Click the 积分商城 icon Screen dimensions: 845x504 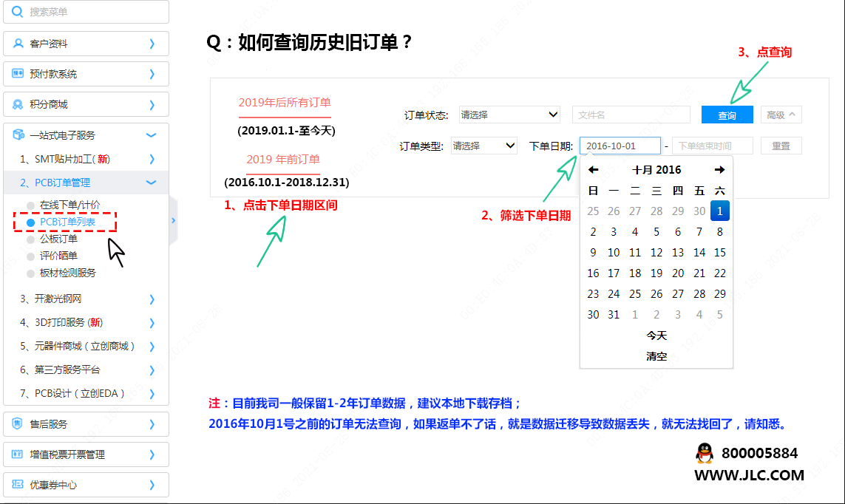click(x=18, y=104)
